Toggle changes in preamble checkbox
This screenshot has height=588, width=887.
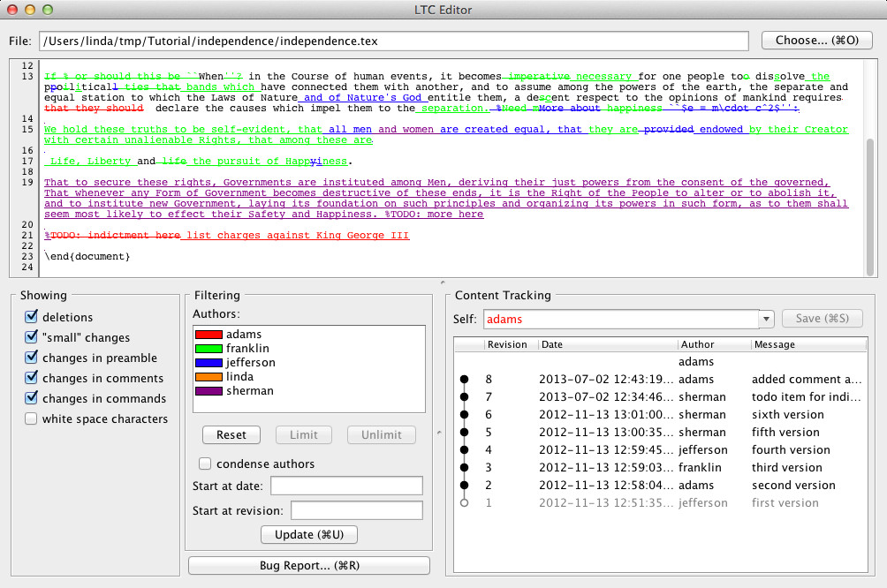(31, 358)
